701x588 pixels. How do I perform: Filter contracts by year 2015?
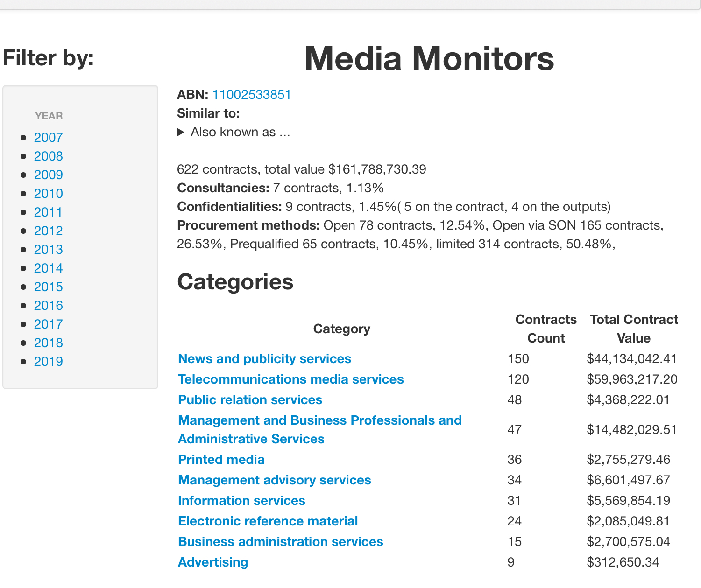click(48, 287)
